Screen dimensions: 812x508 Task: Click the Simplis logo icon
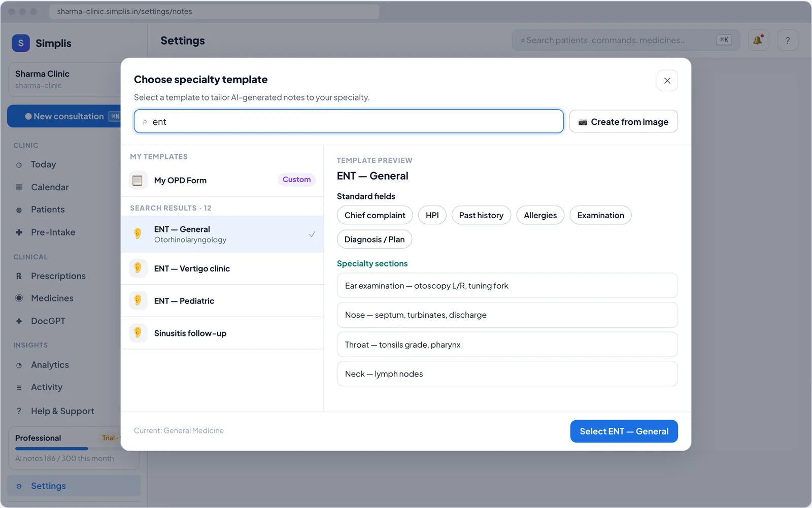click(x=21, y=43)
